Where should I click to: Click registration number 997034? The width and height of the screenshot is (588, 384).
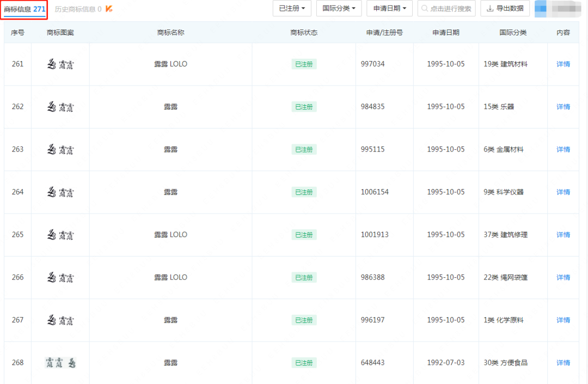tap(373, 64)
